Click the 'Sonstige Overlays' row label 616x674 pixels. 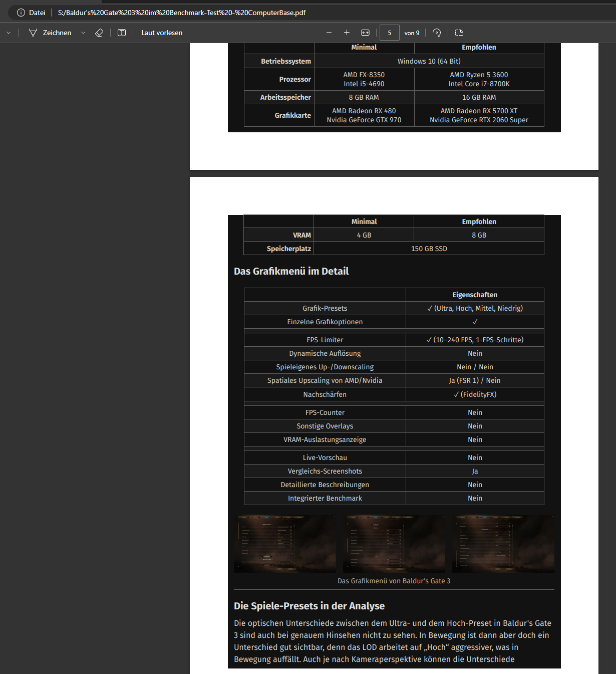point(325,426)
